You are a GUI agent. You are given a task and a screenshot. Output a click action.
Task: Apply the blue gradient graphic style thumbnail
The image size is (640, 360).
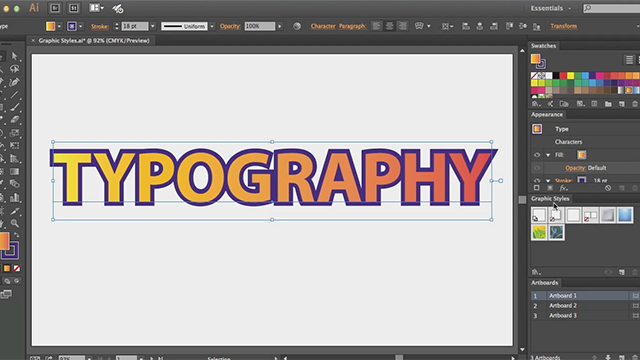[625, 215]
